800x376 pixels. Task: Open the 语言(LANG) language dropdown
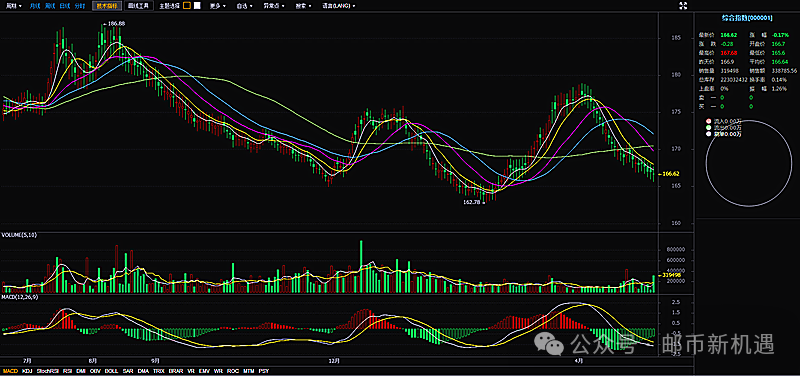coord(339,6)
